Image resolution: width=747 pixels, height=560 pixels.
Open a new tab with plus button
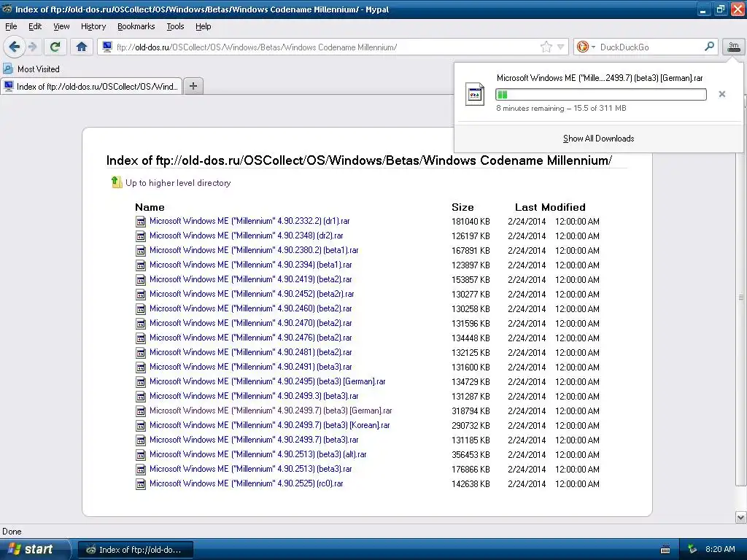tap(193, 86)
